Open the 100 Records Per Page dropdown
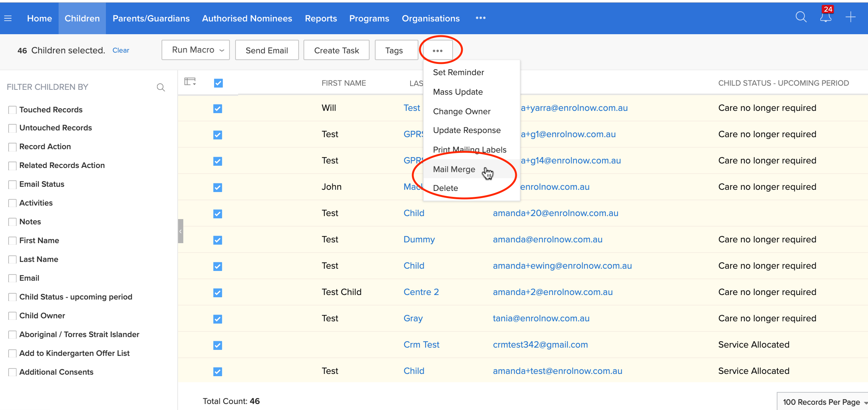868x410 pixels. coord(823,402)
